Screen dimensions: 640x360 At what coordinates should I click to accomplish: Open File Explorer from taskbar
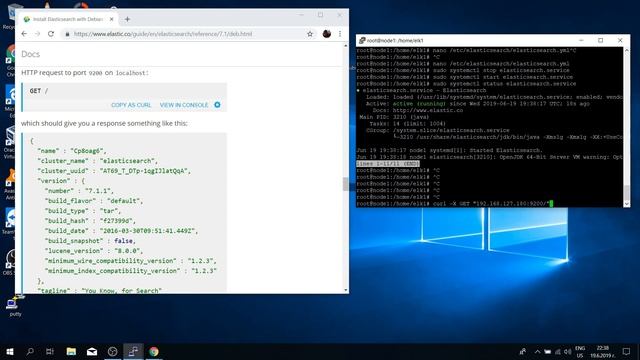click(x=71, y=351)
